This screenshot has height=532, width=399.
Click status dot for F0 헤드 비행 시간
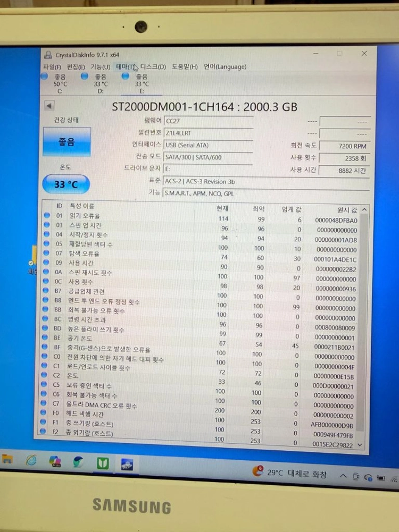pyautogui.click(x=43, y=412)
